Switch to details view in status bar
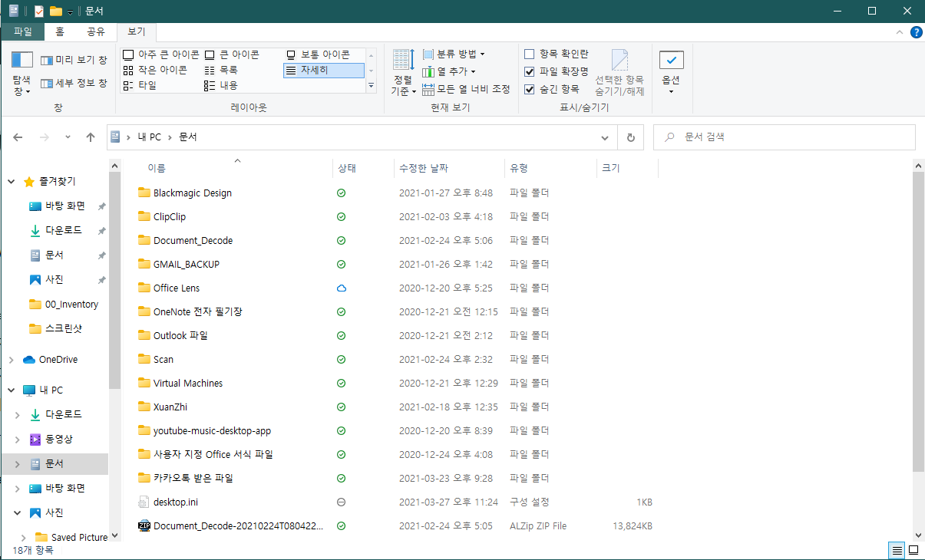This screenshot has height=560, width=925. [x=897, y=550]
